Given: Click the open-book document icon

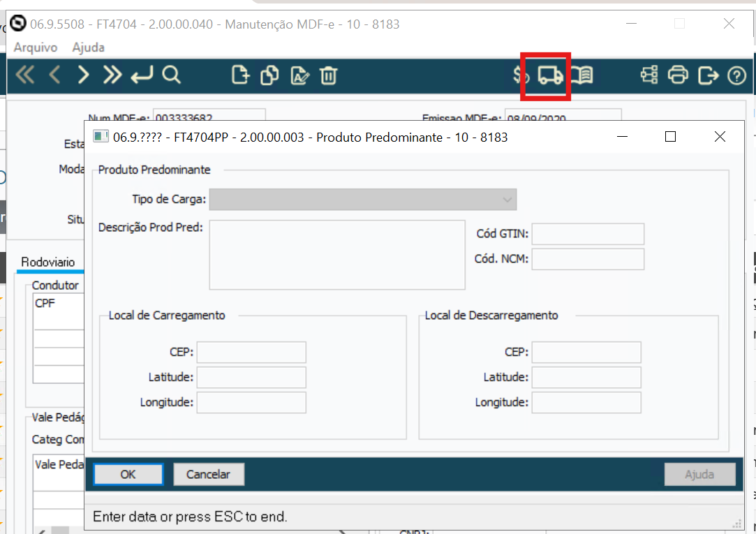Looking at the screenshot, I should pos(582,75).
